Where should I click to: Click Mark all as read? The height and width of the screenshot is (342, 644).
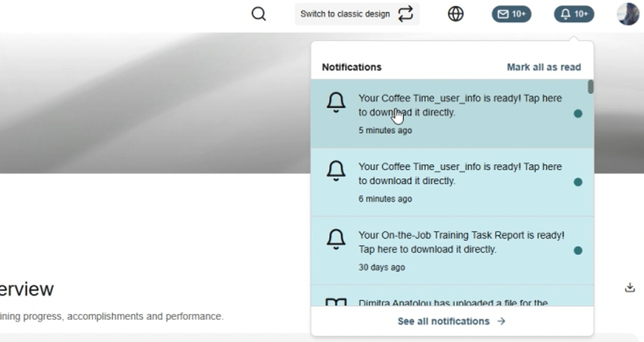coord(543,67)
